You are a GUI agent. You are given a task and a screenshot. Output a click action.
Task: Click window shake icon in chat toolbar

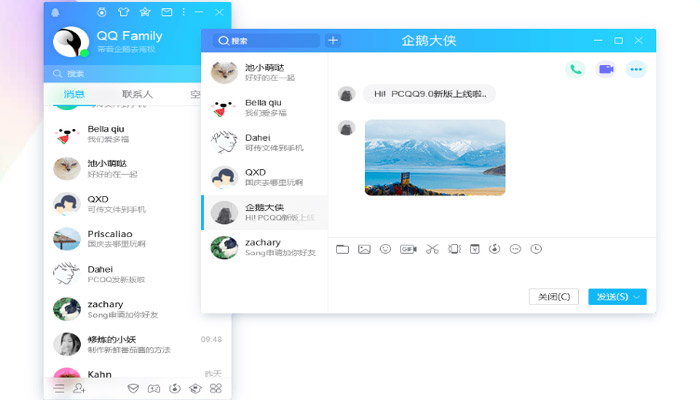(x=454, y=249)
